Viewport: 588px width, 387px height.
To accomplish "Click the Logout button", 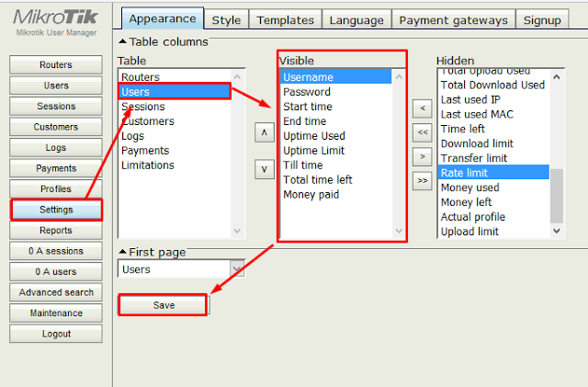I will tap(56, 334).
